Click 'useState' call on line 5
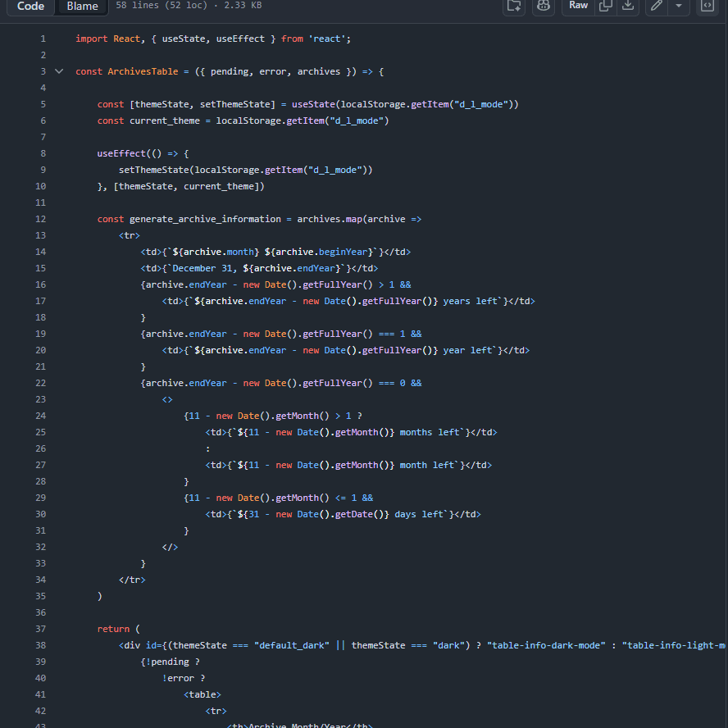Screen dimensions: 728x728 [x=313, y=104]
